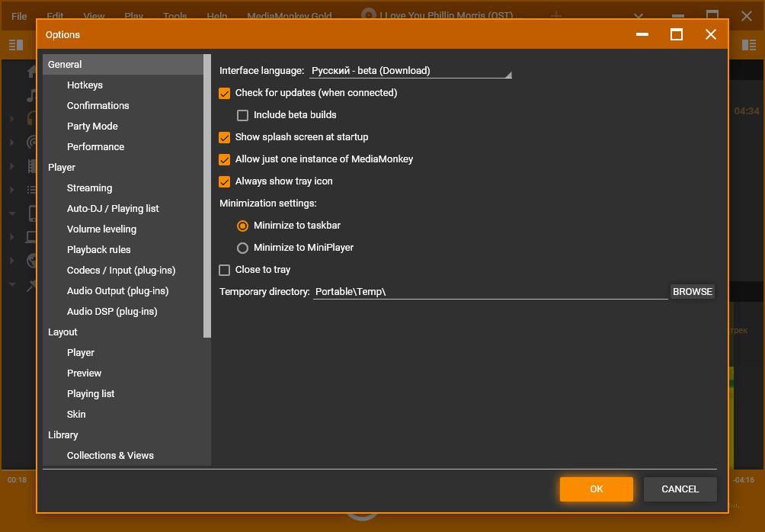Open the Performance options page
The height and width of the screenshot is (532, 765).
pos(123,146)
